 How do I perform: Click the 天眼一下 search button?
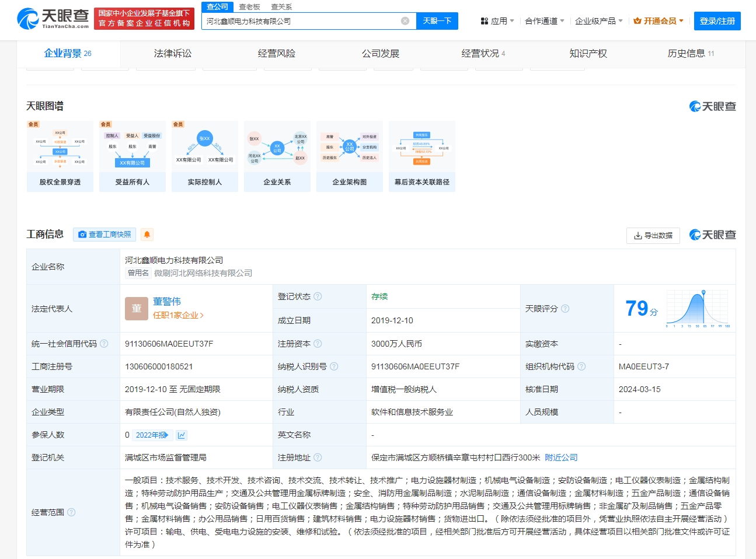tap(437, 21)
